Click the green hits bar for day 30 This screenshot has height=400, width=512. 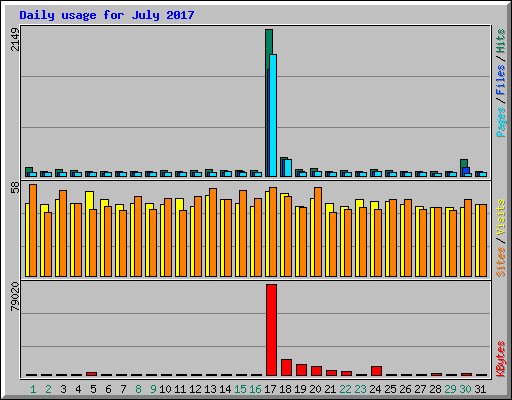[464, 163]
